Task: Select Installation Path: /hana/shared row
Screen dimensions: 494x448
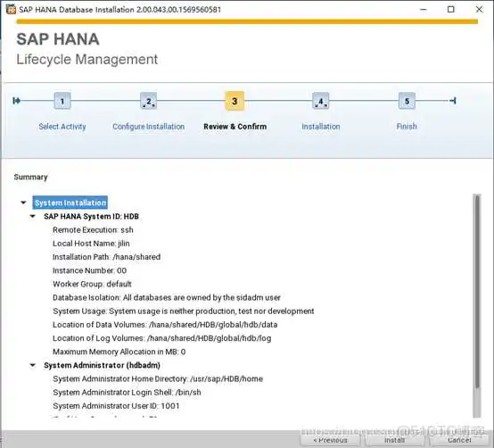Action: pyautogui.click(x=106, y=257)
